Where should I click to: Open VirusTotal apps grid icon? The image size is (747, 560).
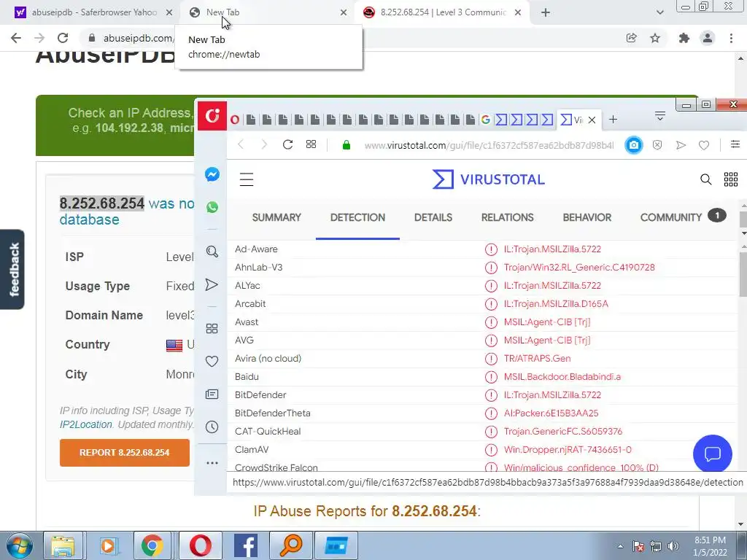pos(731,179)
